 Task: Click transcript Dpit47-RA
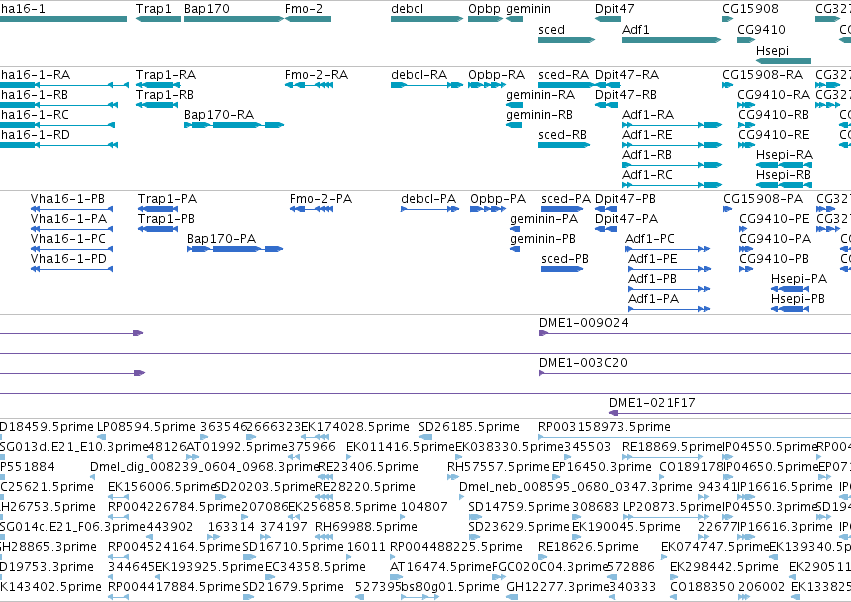607,85
